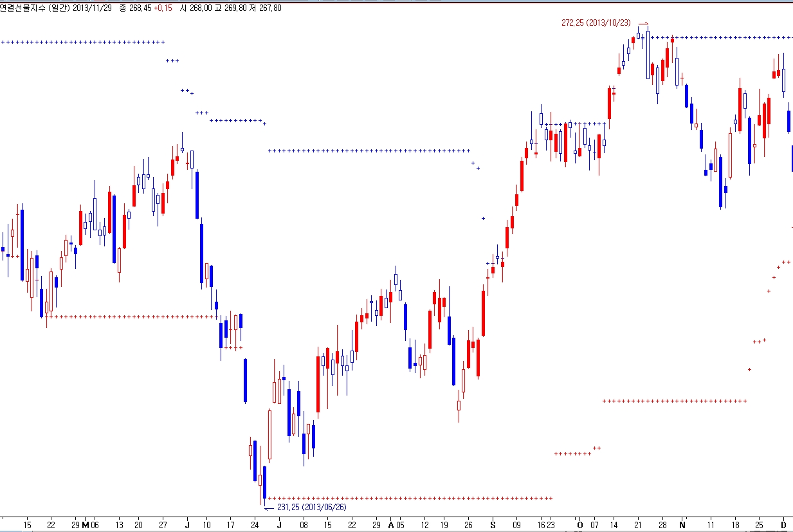Click the 06 date label after the M marker
793x532 pixels.
pyautogui.click(x=95, y=524)
